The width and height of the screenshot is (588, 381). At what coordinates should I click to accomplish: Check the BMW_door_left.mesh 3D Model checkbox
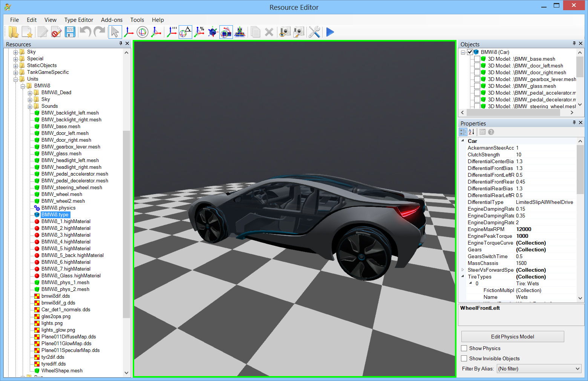click(x=477, y=66)
